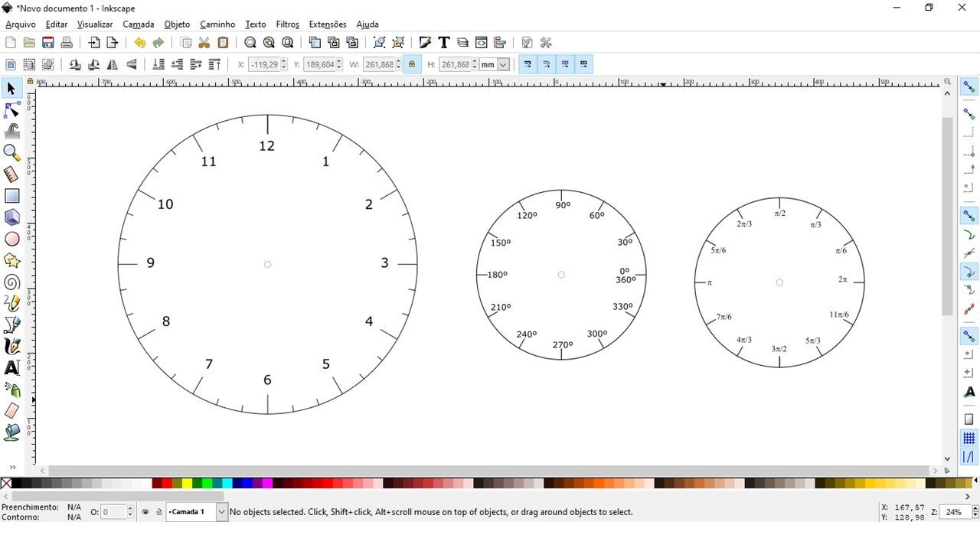Select the Zoom magnifier tool

point(11,153)
